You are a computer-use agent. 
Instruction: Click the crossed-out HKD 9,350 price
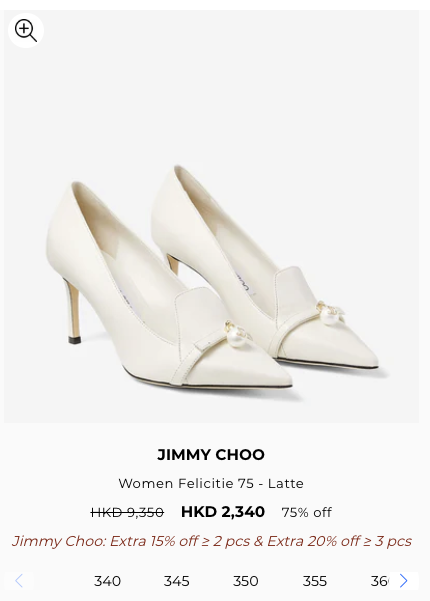tap(127, 512)
